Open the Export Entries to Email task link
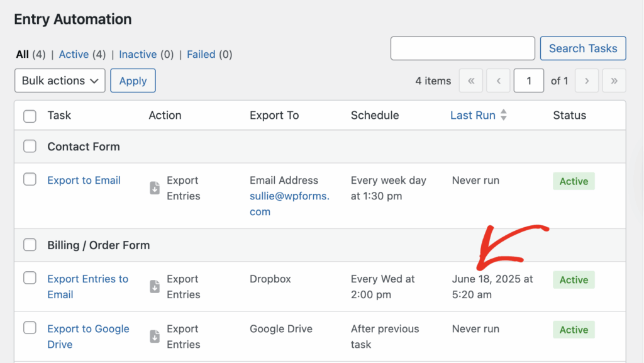This screenshot has width=644, height=363. [x=87, y=287]
